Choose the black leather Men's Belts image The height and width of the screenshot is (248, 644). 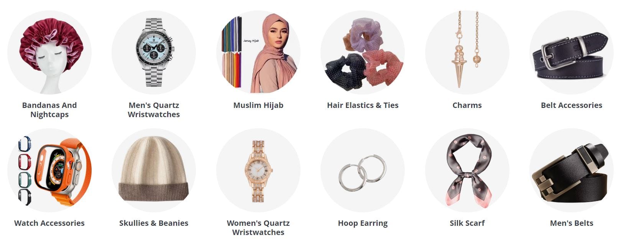pyautogui.click(x=572, y=170)
